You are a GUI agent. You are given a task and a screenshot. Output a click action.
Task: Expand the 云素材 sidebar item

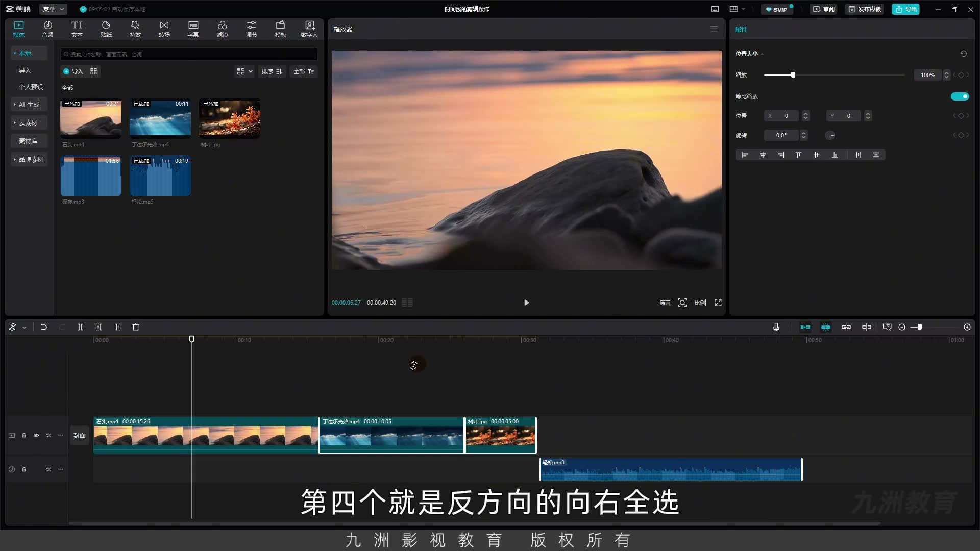29,123
